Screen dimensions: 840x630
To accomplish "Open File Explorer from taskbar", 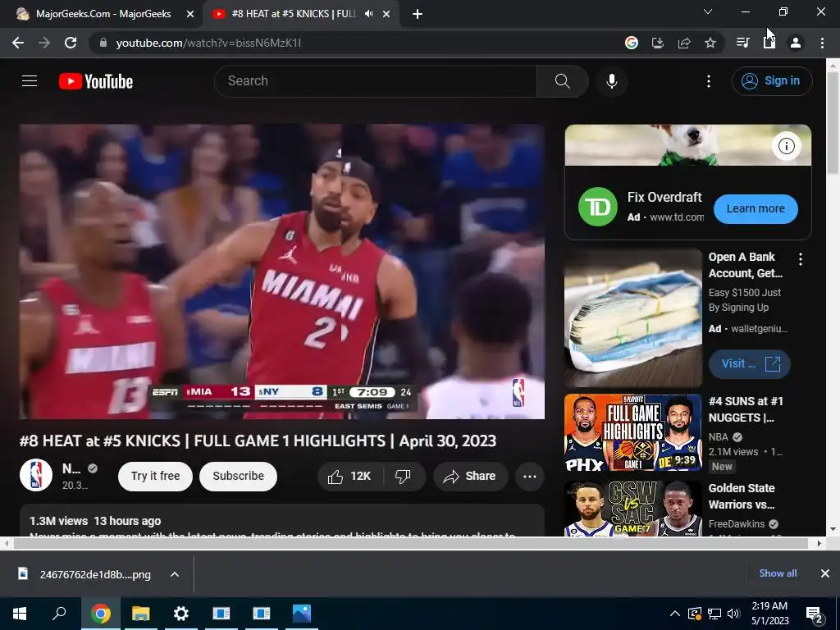I will point(141,614).
